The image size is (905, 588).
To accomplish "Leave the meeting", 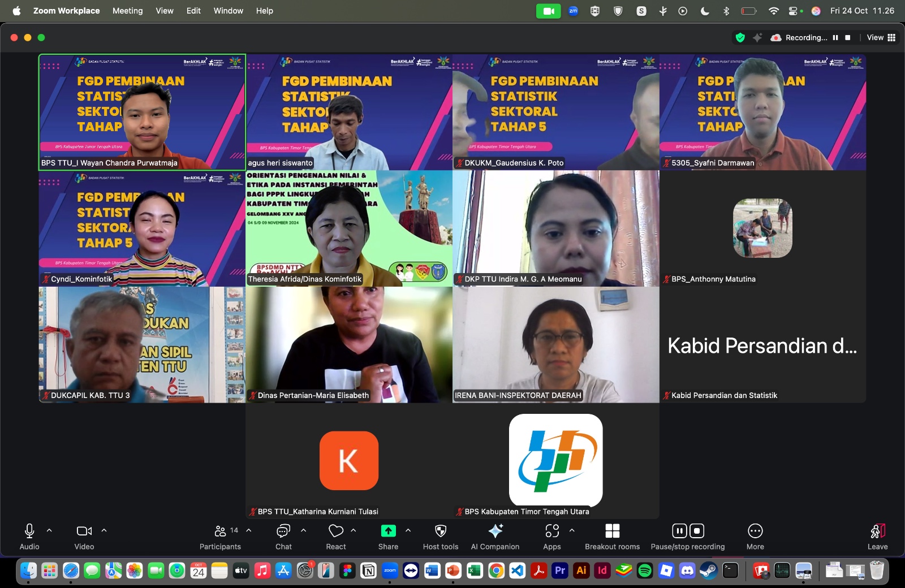I will [x=877, y=537].
